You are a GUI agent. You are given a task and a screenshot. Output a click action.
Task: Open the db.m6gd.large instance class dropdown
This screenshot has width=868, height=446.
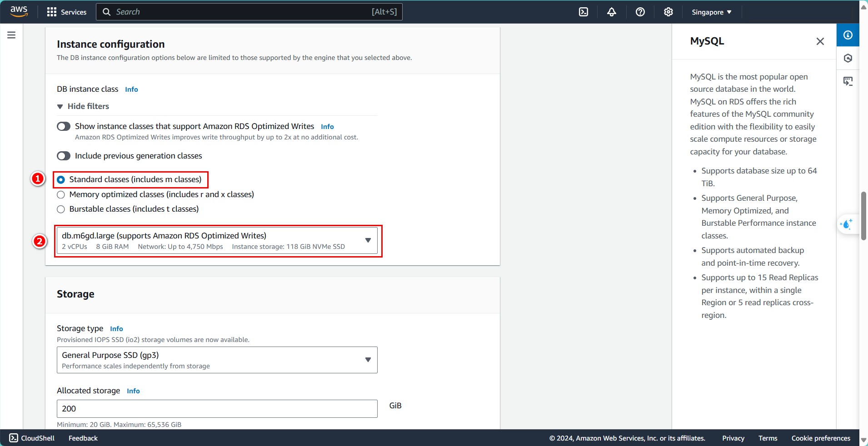pyautogui.click(x=217, y=241)
